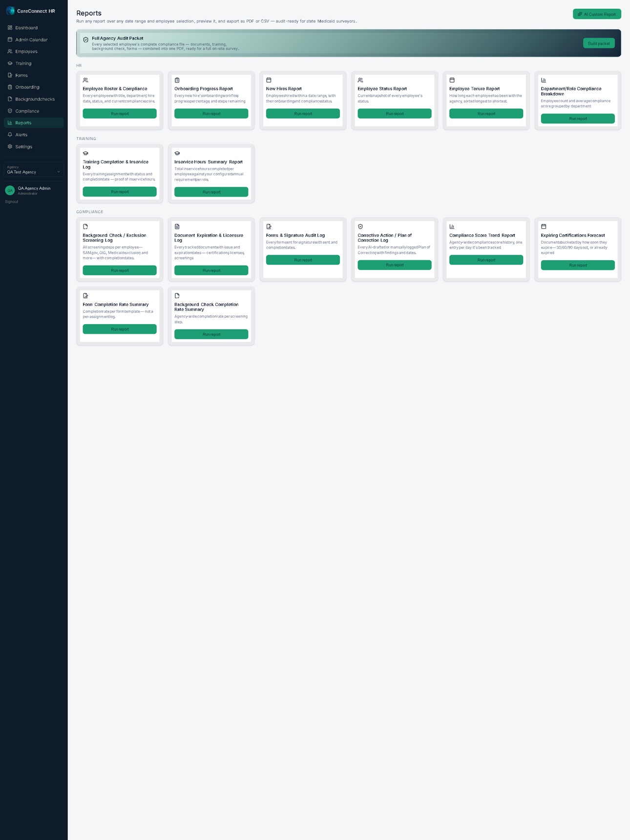Click the QA user avatar circle
This screenshot has height=840, width=630.
[10, 190]
